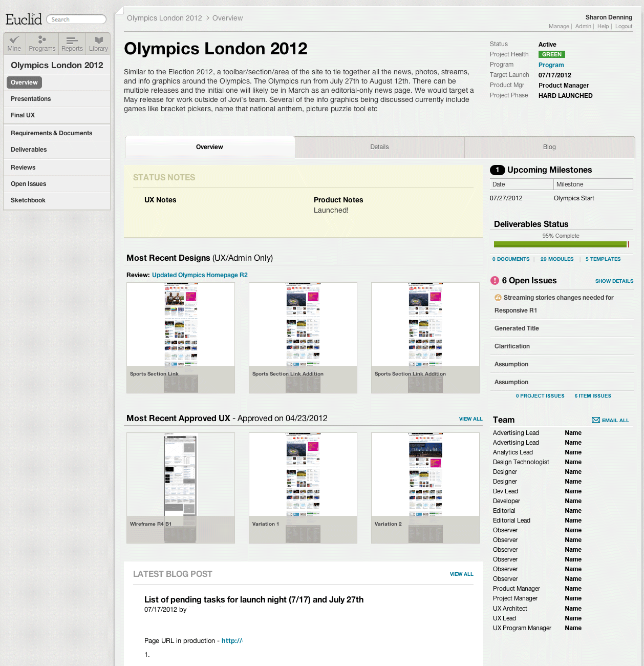This screenshot has height=666, width=644.
Task: Open the Streaming stories changes issue
Action: coord(554,304)
